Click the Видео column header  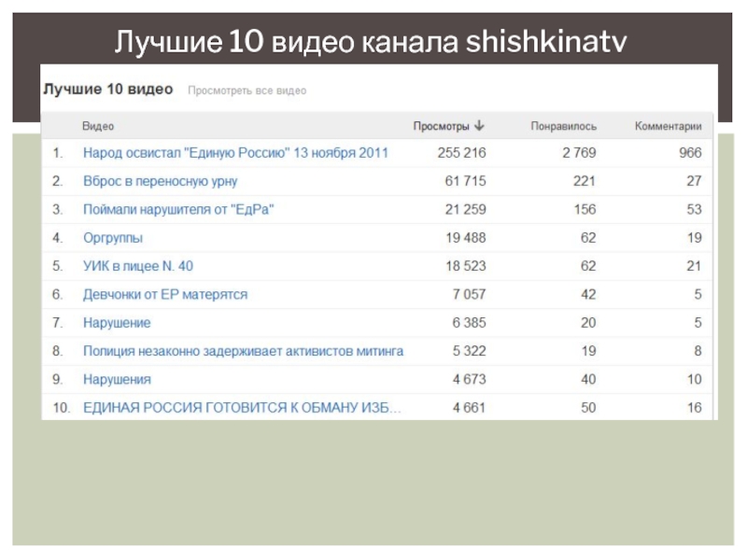coord(98,126)
